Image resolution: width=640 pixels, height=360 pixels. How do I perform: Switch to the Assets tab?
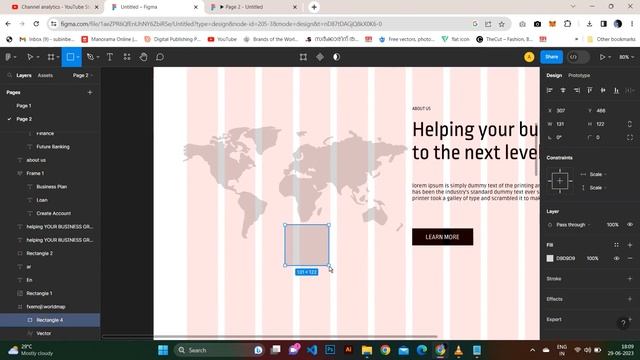click(x=45, y=76)
